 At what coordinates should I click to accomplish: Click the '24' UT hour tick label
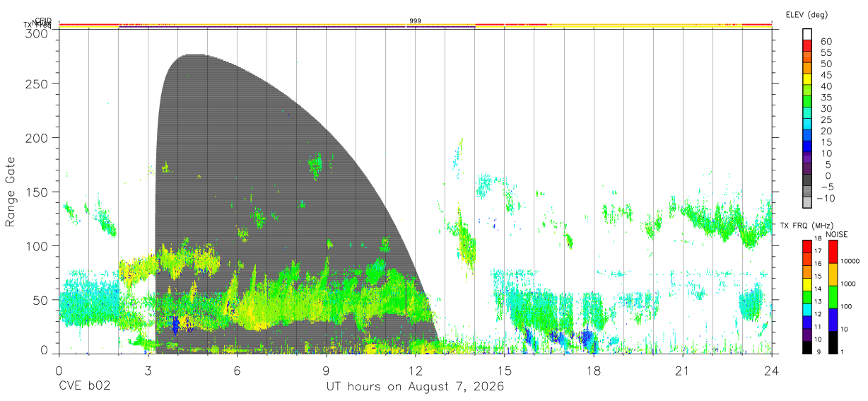772,371
